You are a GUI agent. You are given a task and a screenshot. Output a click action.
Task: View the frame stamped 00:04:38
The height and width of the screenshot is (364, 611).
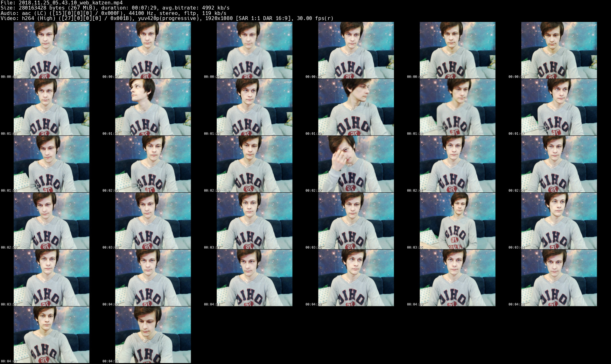coord(559,278)
